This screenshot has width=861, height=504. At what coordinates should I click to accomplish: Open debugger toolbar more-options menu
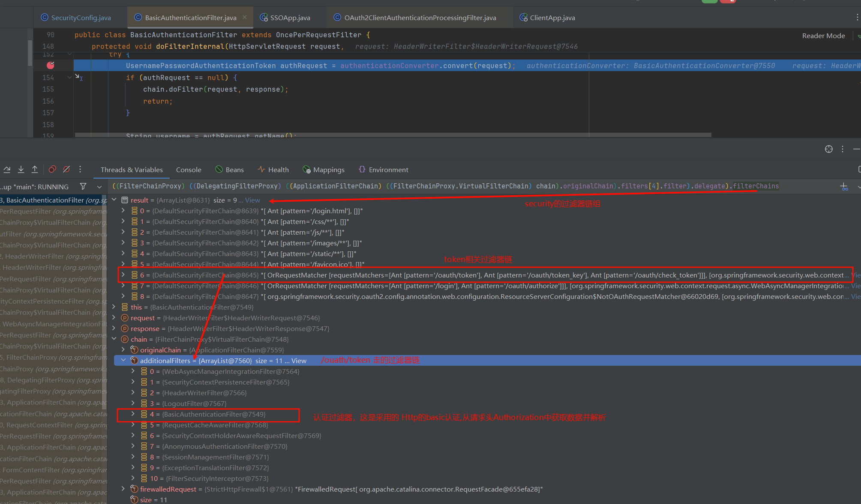(80, 170)
